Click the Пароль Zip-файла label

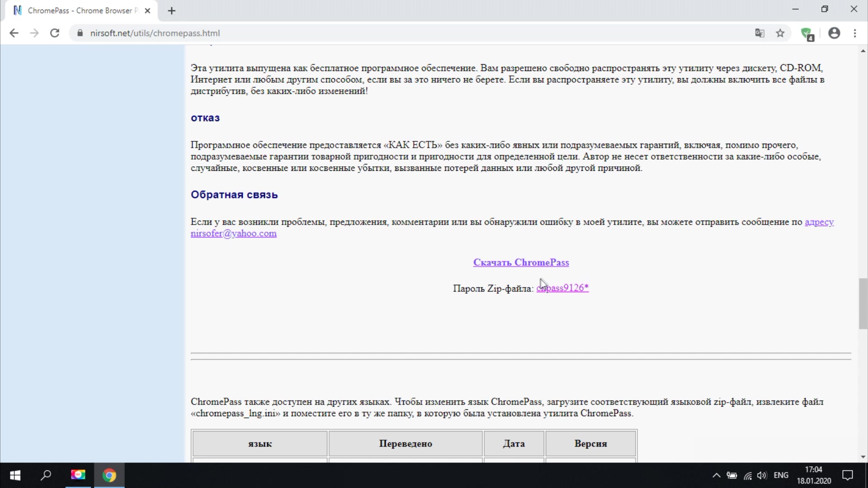click(x=493, y=288)
